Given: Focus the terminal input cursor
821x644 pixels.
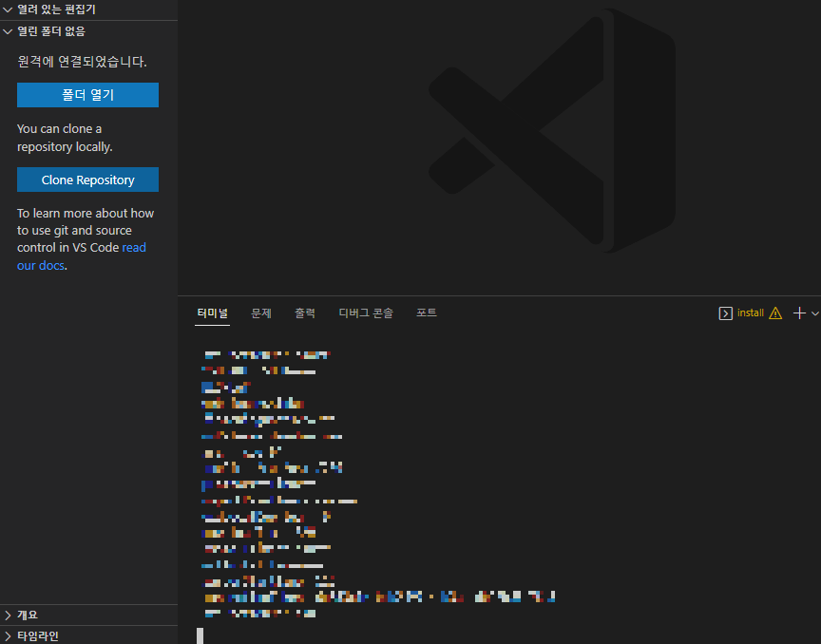Looking at the screenshot, I should pyautogui.click(x=200, y=635).
